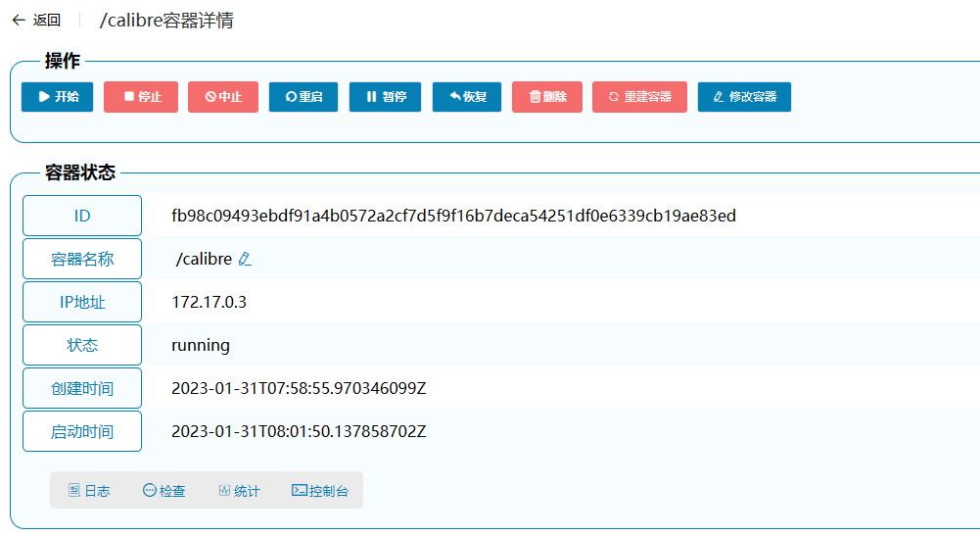Image resolution: width=980 pixels, height=537 pixels.
Task: Click the container ID hash text
Action: pos(453,216)
